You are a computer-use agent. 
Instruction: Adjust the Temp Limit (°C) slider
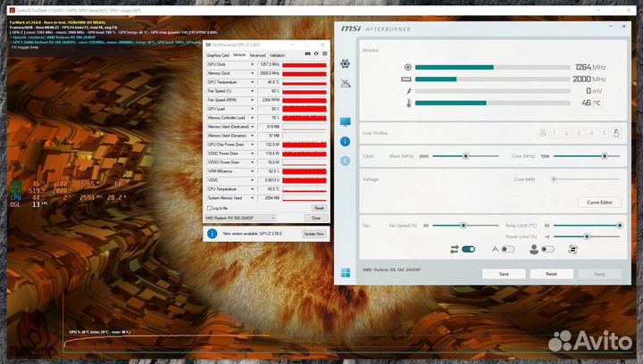coord(620,225)
